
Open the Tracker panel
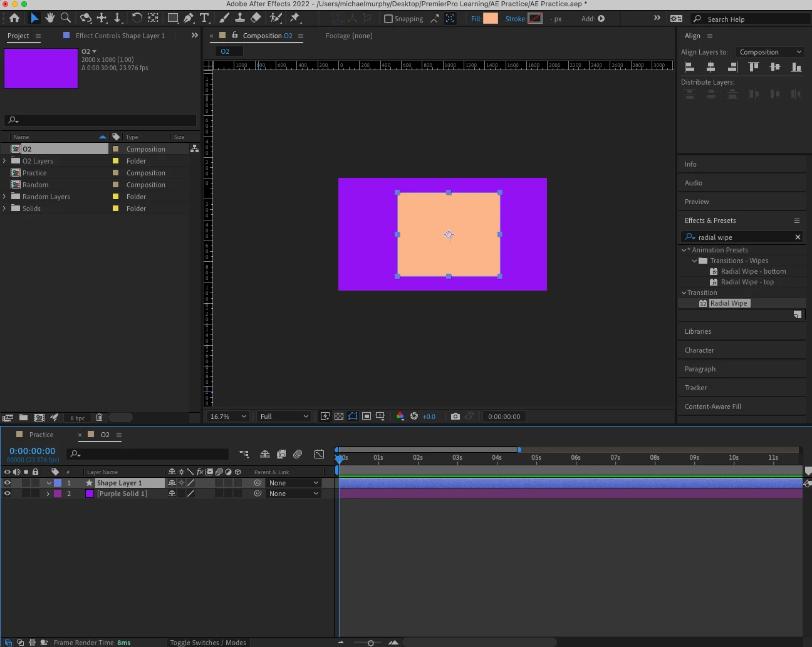(695, 388)
